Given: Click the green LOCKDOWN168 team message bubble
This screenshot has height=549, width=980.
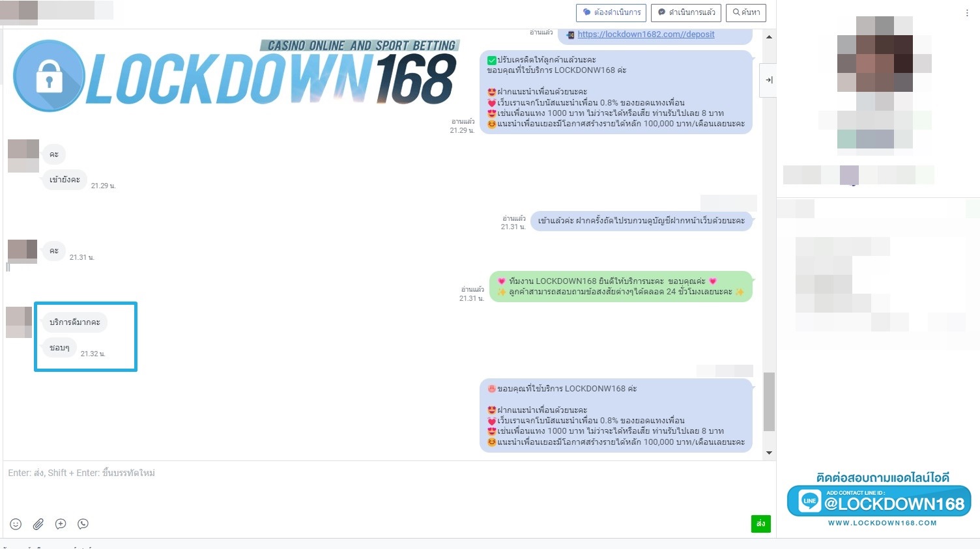Looking at the screenshot, I should (620, 287).
